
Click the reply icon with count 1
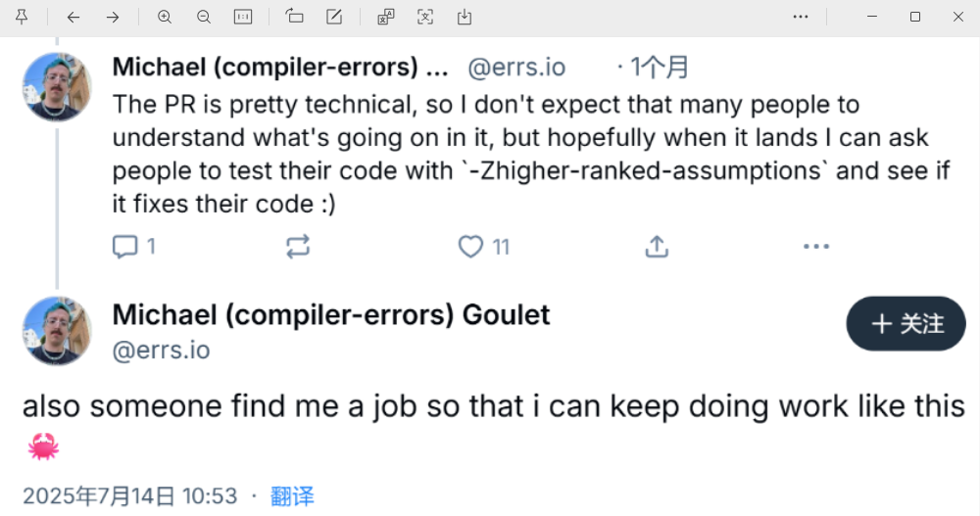[125, 247]
